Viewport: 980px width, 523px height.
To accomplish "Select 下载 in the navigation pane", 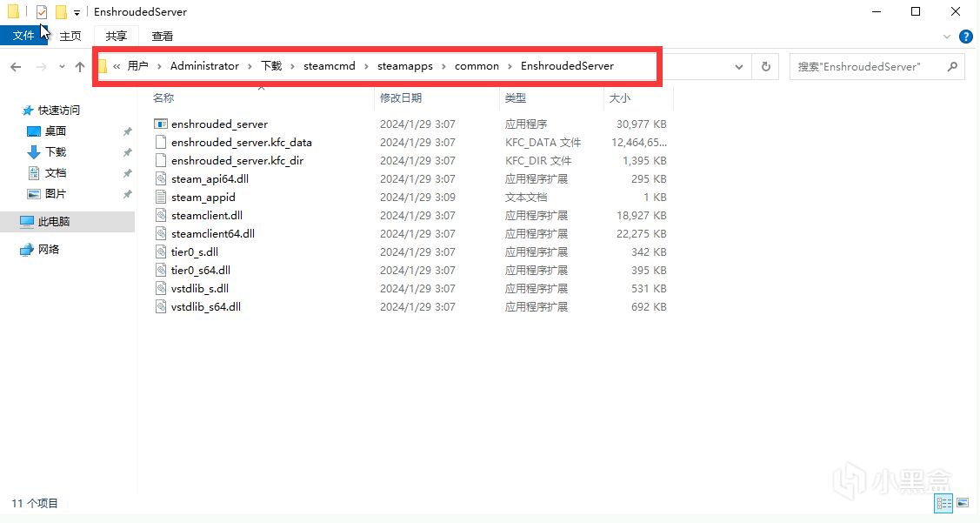I will point(55,152).
